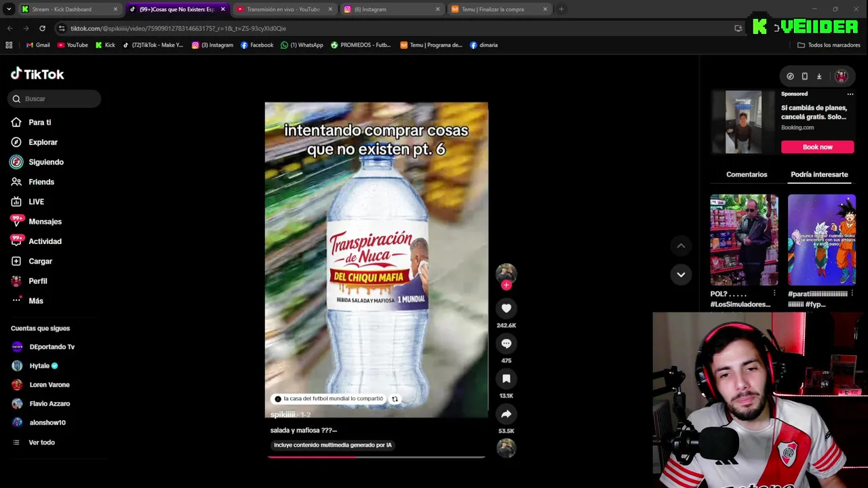Open the spinning sound disc avatar
868x488 pixels.
tap(506, 448)
